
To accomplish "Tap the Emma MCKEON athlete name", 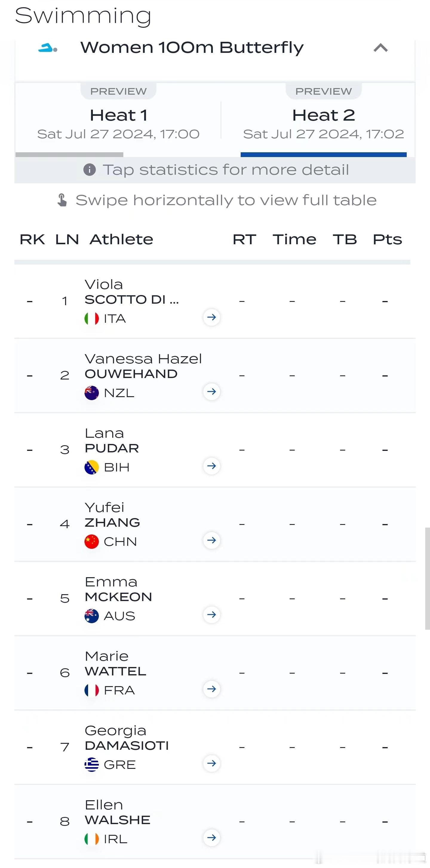I will click(x=118, y=589).
